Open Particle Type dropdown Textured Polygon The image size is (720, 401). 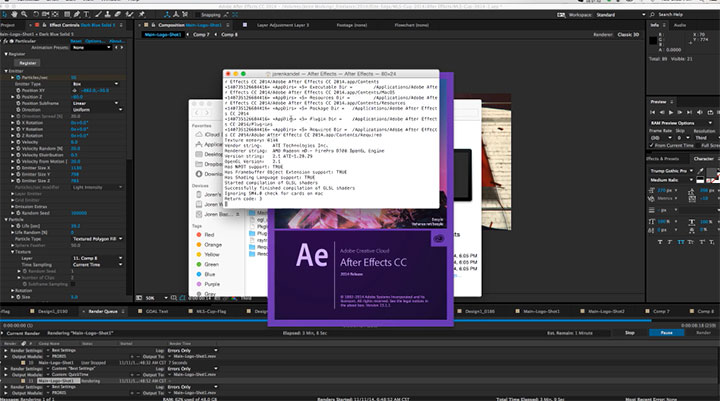(x=97, y=239)
